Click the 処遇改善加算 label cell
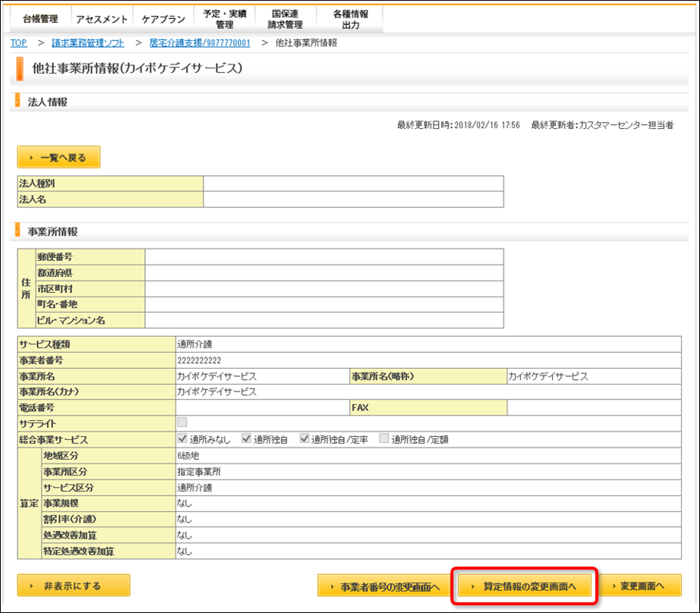The height and width of the screenshot is (613, 700). click(109, 536)
